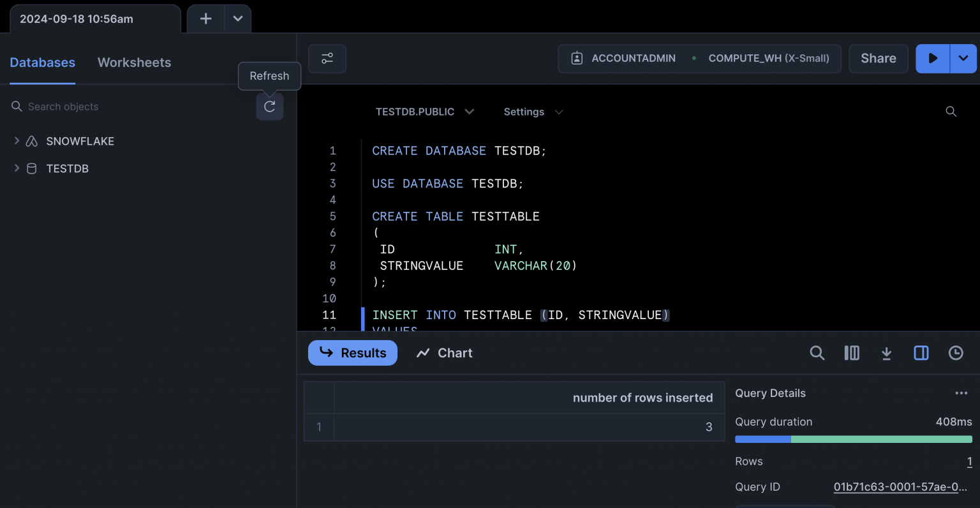The height and width of the screenshot is (508, 980).
Task: Search results using the magnifier icon
Action: pos(817,353)
